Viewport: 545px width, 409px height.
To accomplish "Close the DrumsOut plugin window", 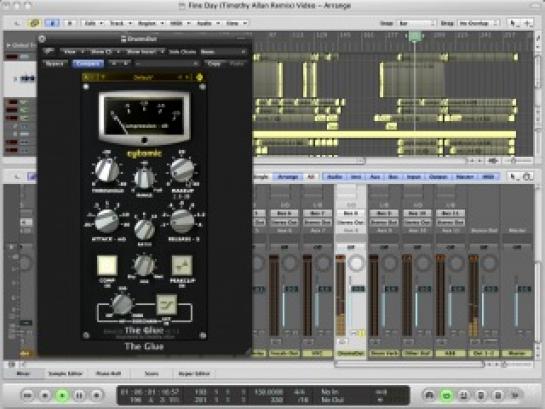I will [x=42, y=39].
